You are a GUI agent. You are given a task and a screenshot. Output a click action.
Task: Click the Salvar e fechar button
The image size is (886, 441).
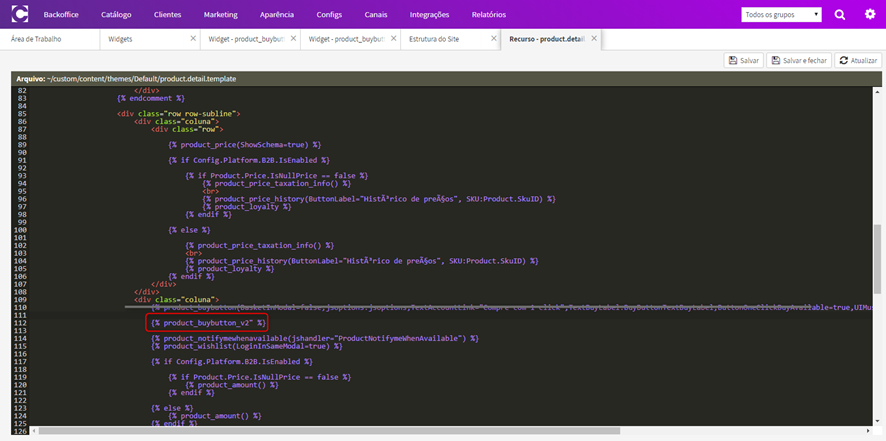(799, 60)
